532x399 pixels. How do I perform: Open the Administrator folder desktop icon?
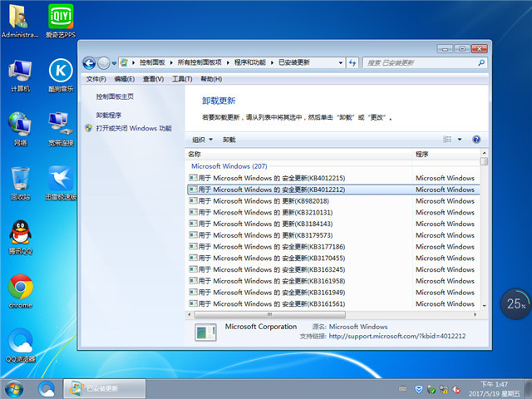pyautogui.click(x=20, y=21)
